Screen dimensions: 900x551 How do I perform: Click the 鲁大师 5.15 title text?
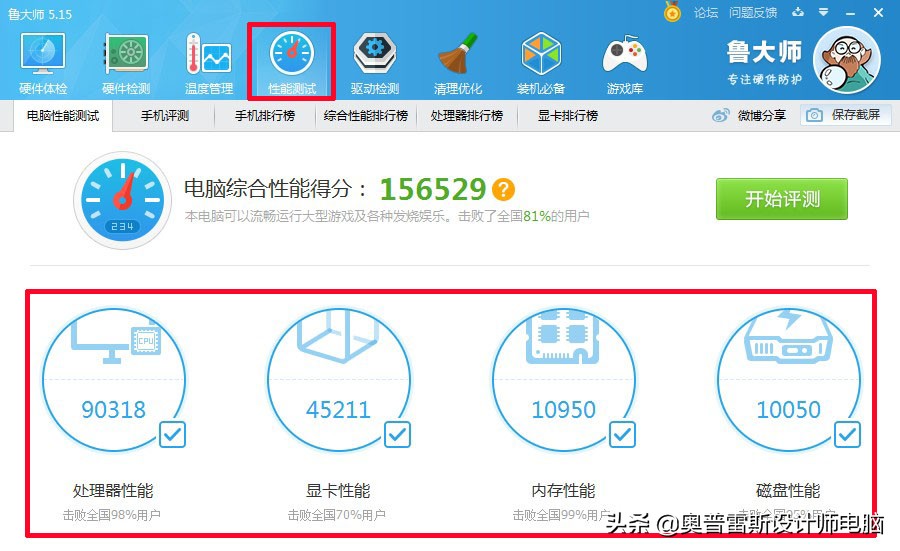[40, 14]
